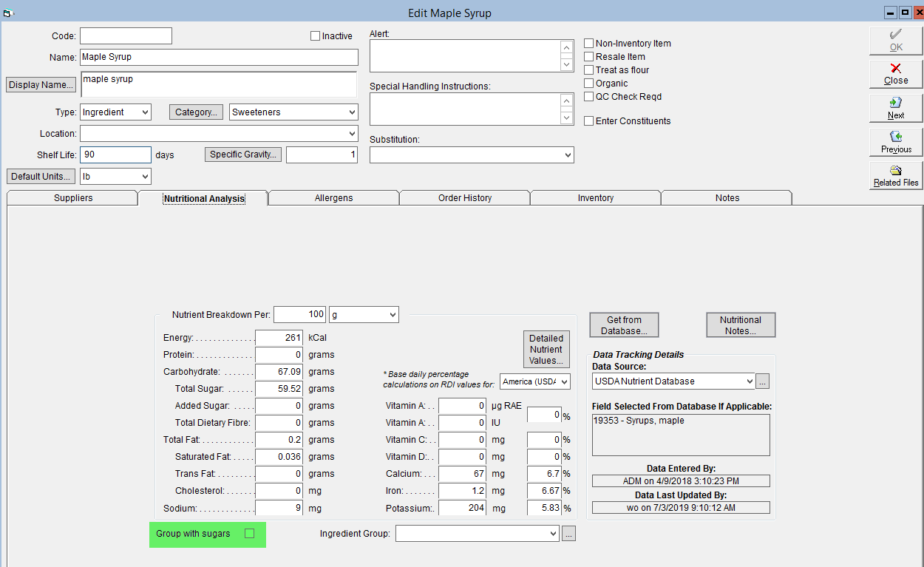The image size is (924, 567).
Task: Open the Type dropdown showing Ingredient
Action: [x=115, y=112]
